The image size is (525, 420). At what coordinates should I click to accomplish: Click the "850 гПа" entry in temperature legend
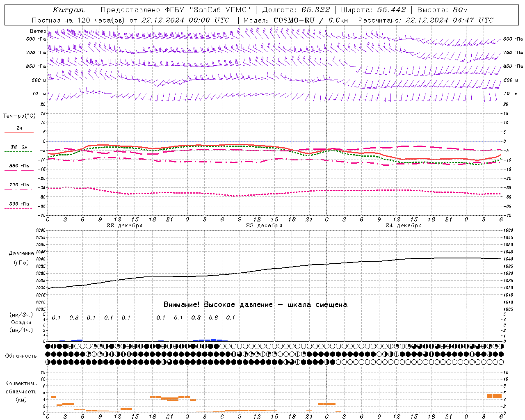coord(19,166)
